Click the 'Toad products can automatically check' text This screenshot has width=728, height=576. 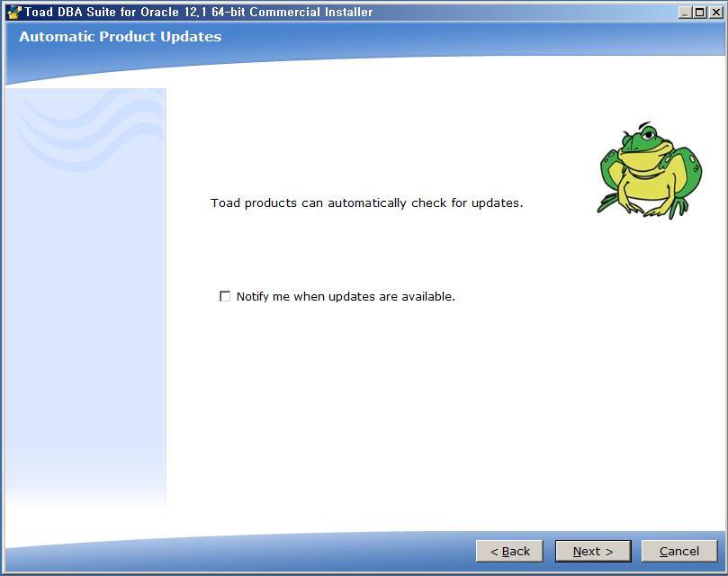click(x=366, y=202)
